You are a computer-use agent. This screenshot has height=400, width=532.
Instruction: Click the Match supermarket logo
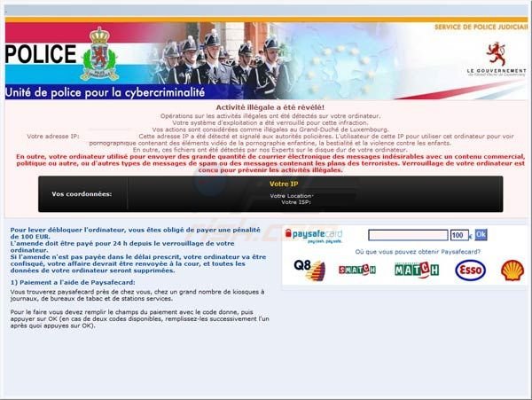pos(417,270)
